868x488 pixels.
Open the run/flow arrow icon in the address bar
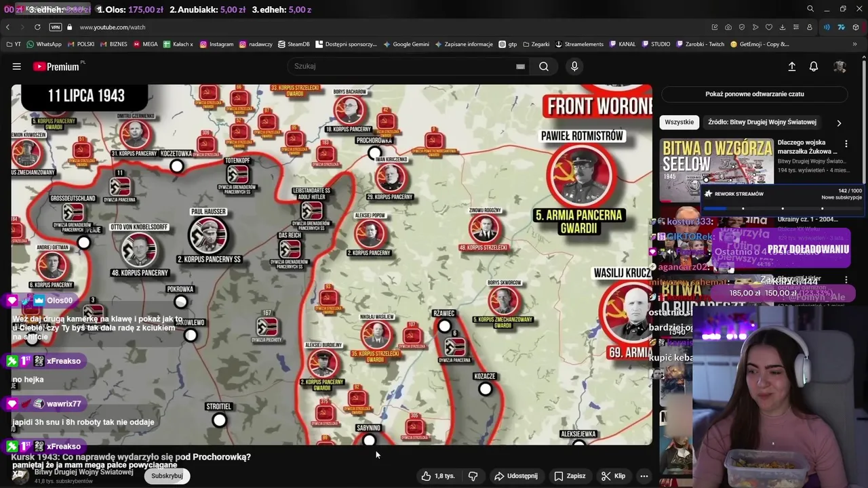[755, 27]
